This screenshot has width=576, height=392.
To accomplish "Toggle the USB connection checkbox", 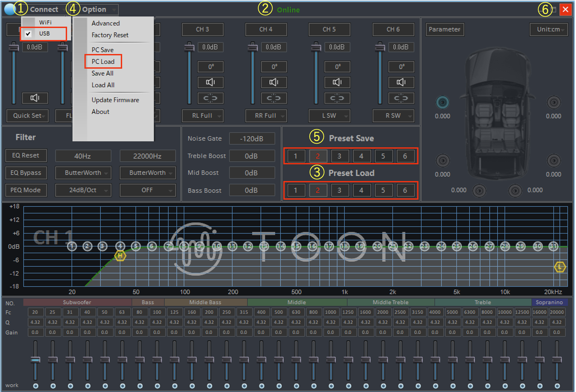I will coord(28,34).
